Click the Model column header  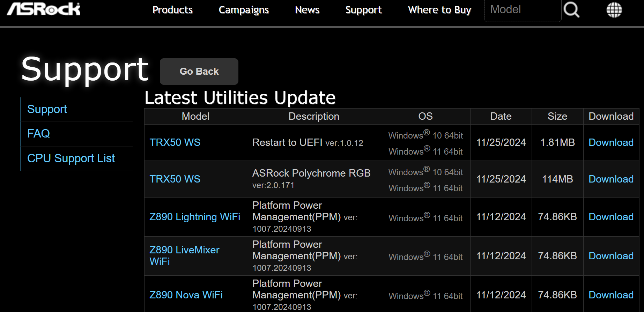coord(195,116)
